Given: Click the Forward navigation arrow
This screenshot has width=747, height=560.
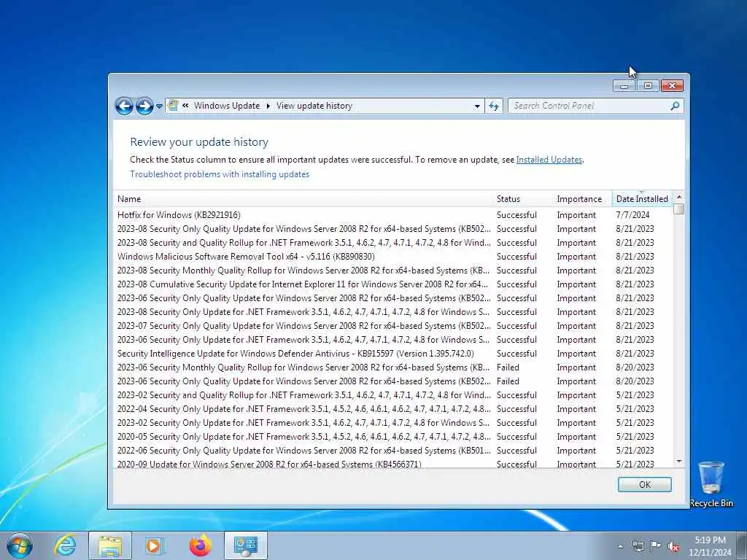Looking at the screenshot, I should click(144, 106).
